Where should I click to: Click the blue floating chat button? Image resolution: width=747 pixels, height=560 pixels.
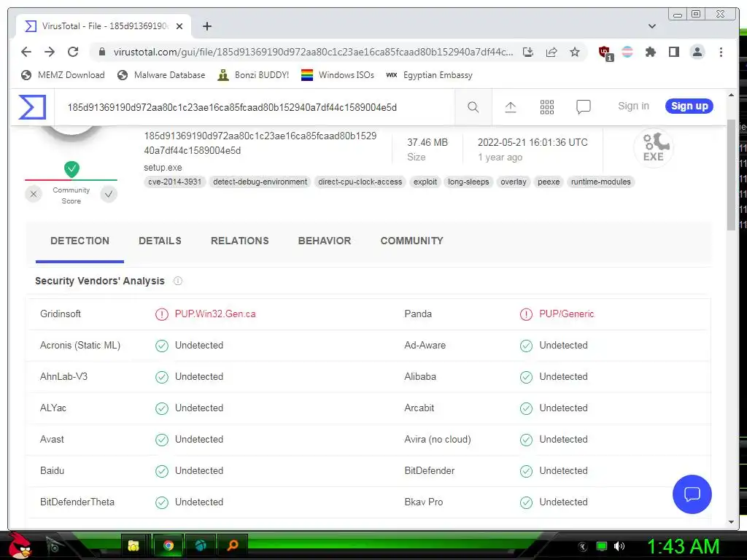pos(692,494)
